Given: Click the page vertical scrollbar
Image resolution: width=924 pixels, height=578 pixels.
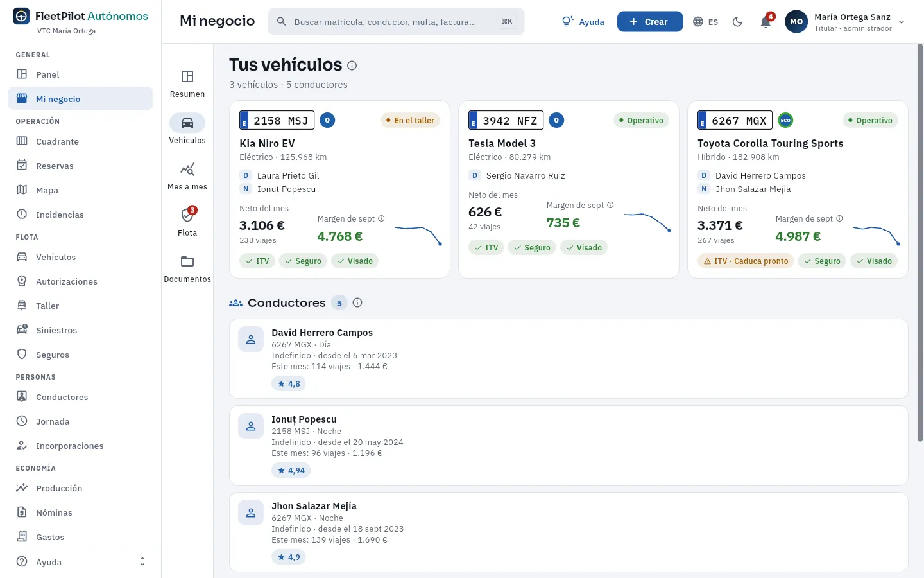Looking at the screenshot, I should point(920,243).
